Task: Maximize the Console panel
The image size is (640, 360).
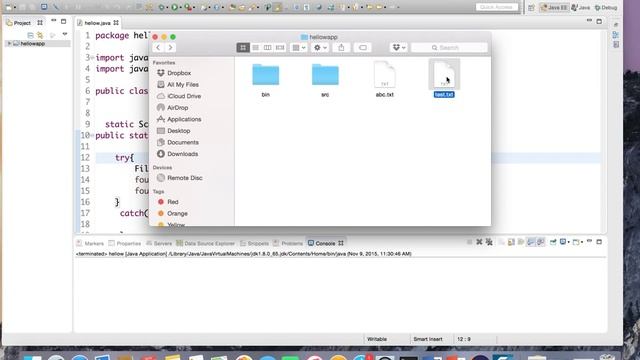Action: (x=599, y=242)
